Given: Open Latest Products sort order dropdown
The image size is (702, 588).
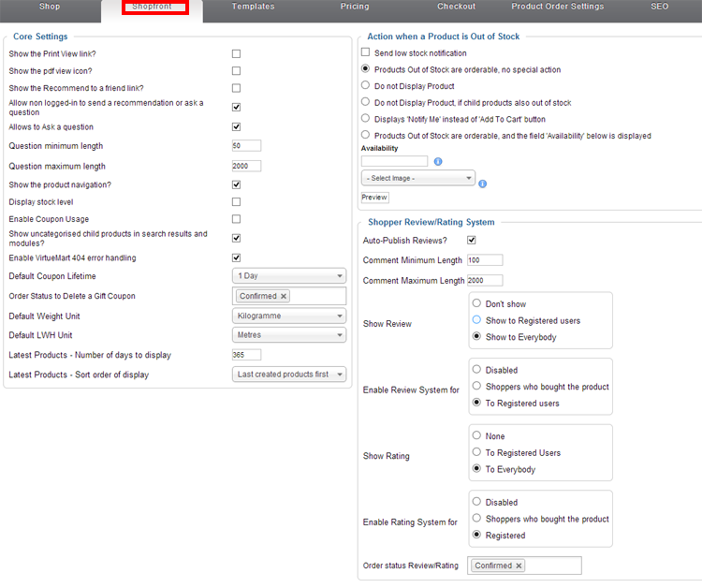Looking at the screenshot, I should [288, 375].
